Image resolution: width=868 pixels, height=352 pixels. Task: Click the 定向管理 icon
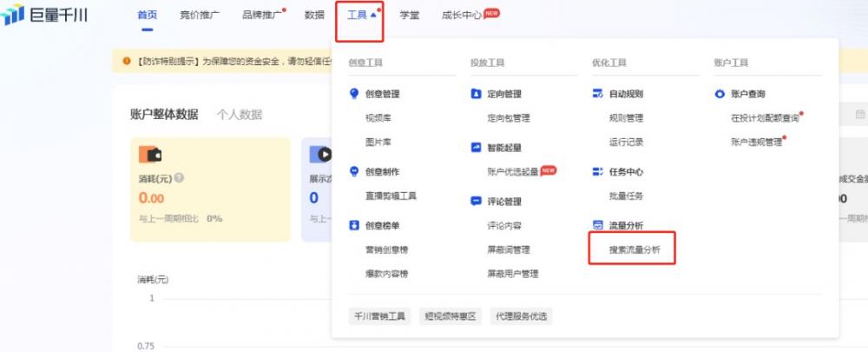click(x=476, y=94)
